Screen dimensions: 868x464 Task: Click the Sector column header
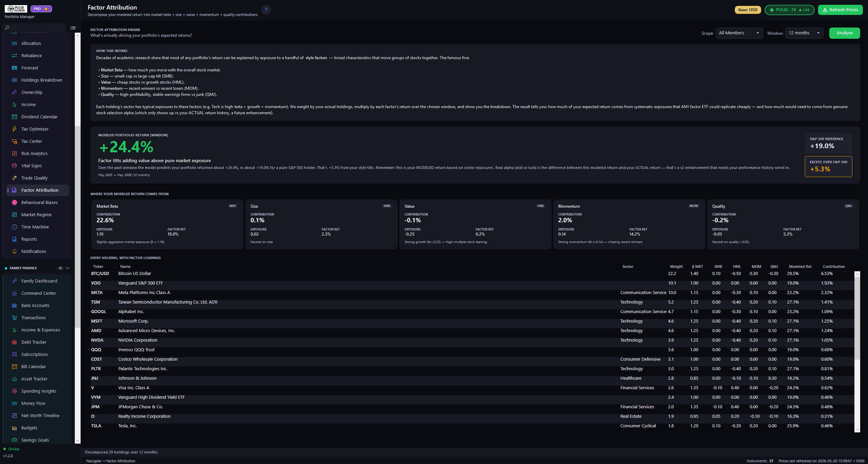point(628,267)
